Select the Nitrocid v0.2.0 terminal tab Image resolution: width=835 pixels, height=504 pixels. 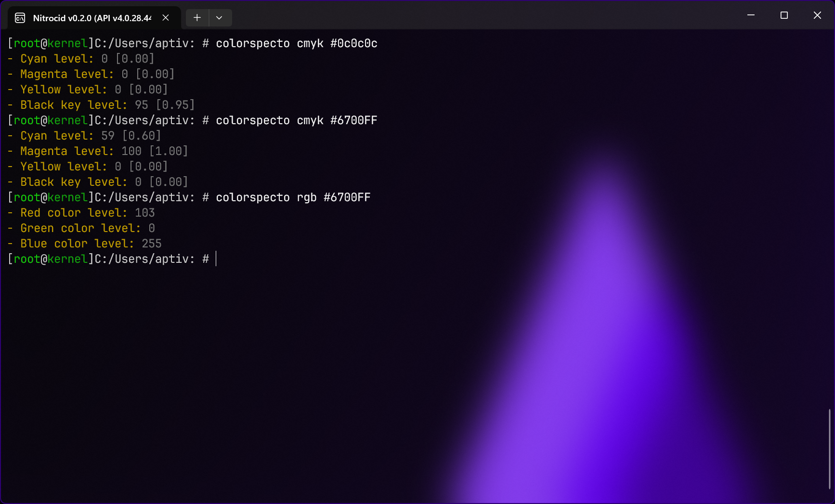(94, 18)
